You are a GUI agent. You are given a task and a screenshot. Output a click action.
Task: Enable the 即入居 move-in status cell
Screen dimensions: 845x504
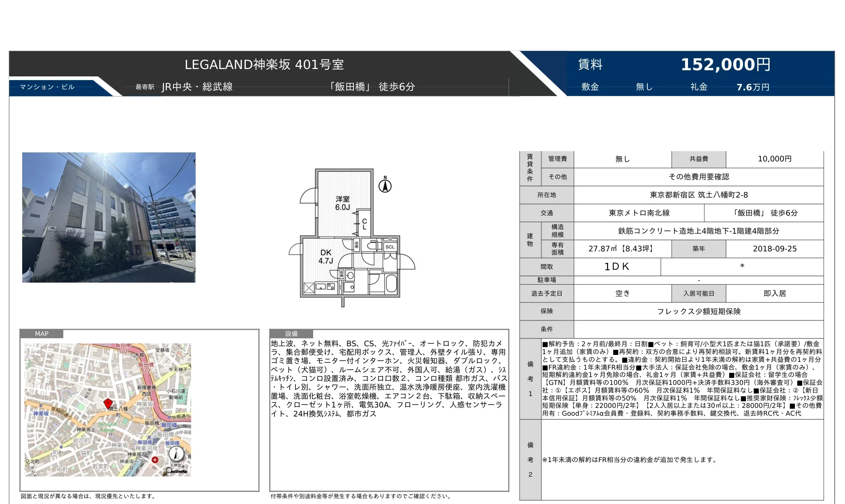pyautogui.click(x=776, y=293)
